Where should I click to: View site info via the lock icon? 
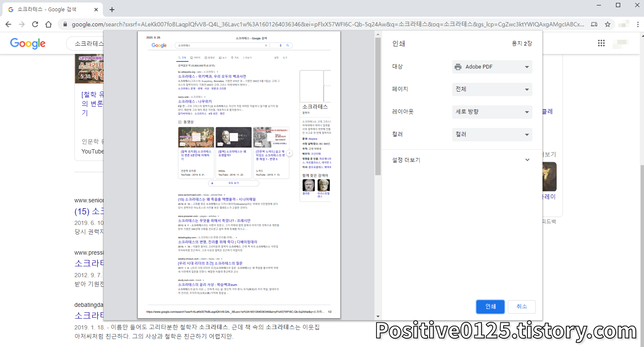coord(65,24)
